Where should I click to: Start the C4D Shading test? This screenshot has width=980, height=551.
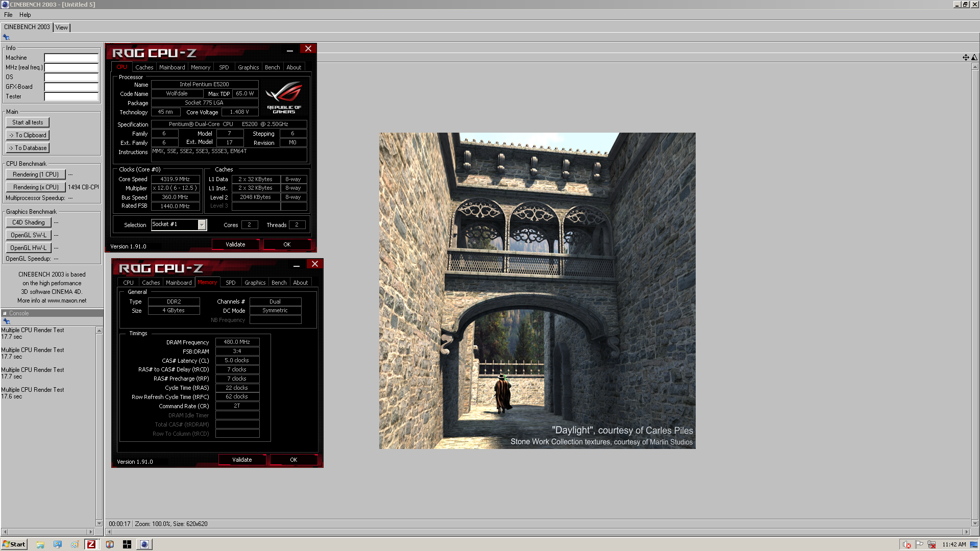pos(29,222)
